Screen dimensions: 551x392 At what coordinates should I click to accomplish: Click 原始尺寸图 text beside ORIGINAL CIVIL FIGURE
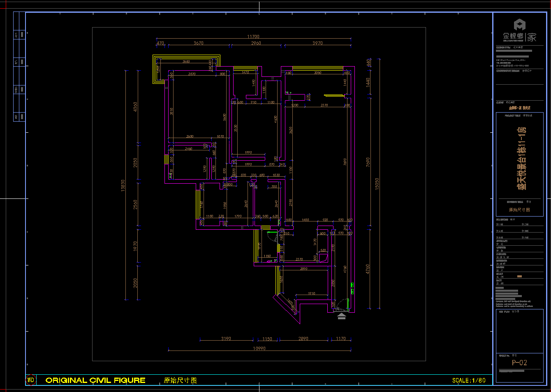180,380
